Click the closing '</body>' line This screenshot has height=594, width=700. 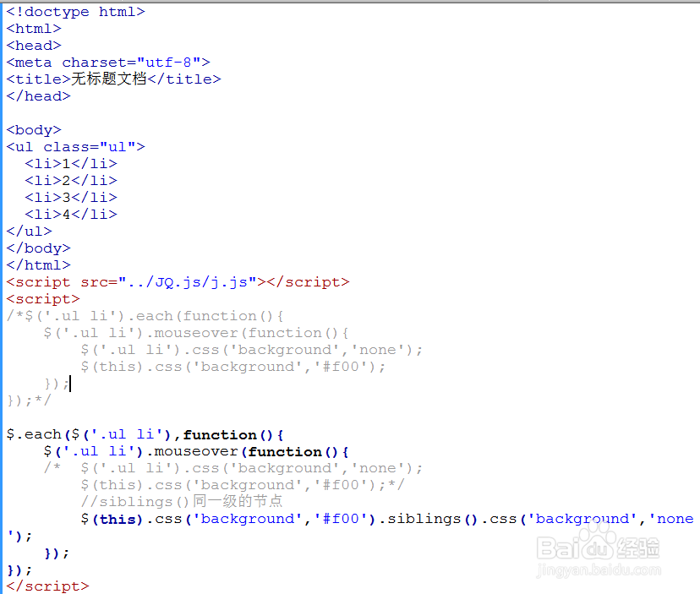click(x=38, y=248)
